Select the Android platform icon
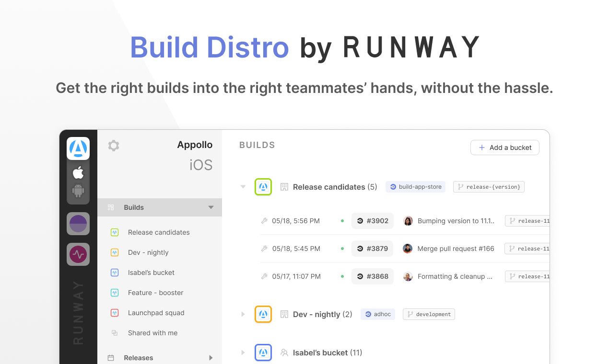Screen dimensions: 609x364 78,191
